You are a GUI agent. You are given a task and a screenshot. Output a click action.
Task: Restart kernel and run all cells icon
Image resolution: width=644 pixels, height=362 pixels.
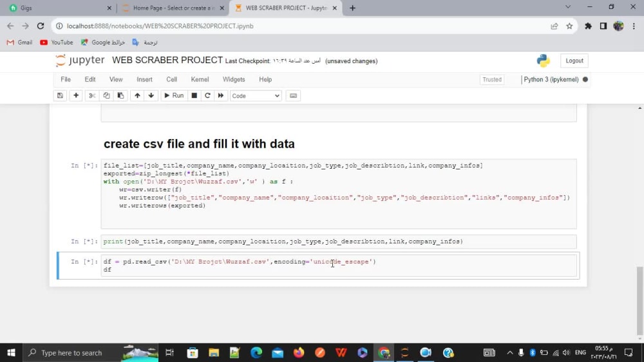click(220, 96)
